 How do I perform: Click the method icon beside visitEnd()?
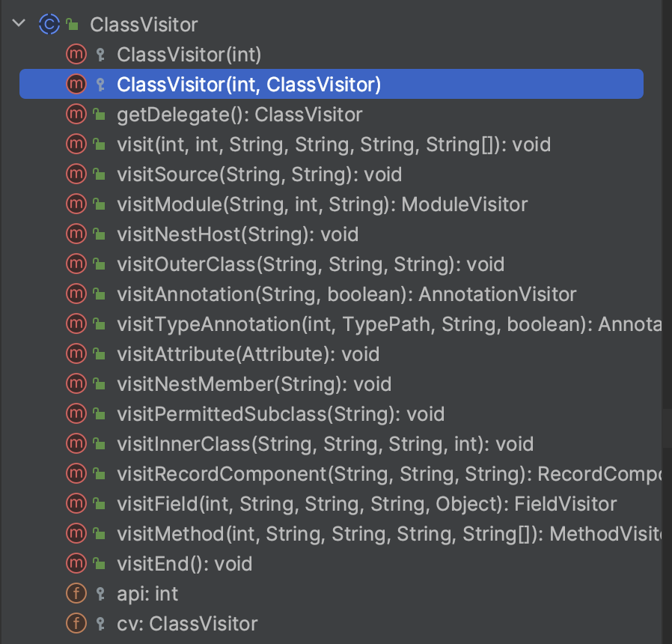77,563
